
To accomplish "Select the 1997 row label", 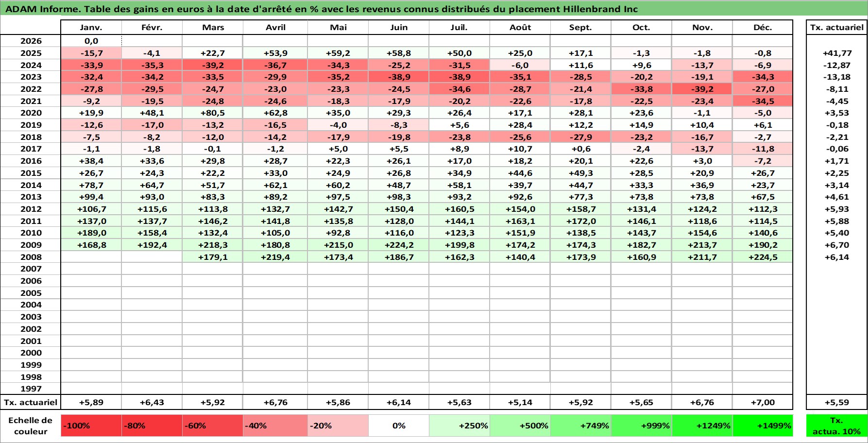I will point(31,389).
